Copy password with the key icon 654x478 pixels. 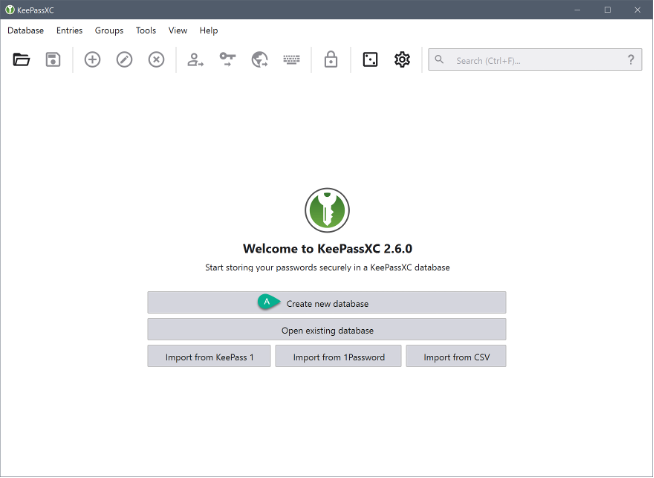(x=227, y=60)
